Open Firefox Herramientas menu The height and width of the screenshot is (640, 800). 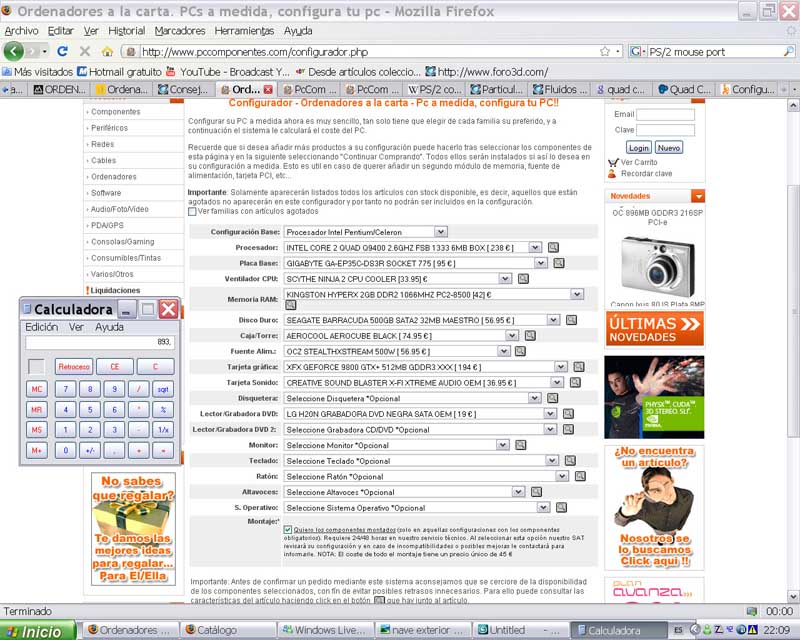pos(244,31)
